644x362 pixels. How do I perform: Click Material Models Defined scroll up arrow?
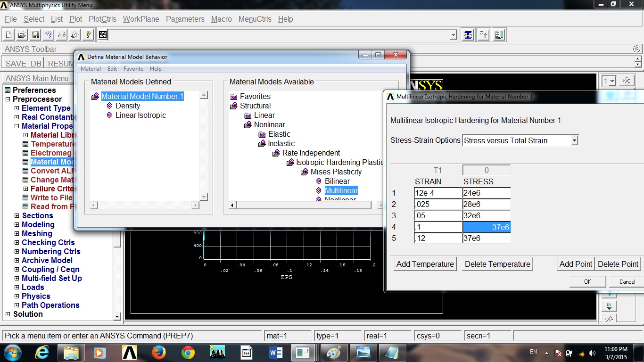204,95
